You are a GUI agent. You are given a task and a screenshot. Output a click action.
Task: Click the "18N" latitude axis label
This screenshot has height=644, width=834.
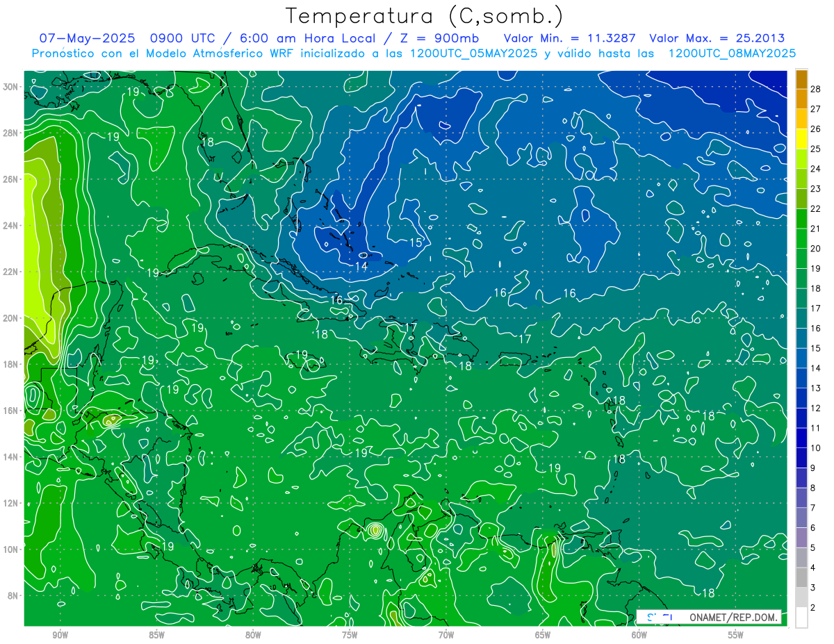coord(11,364)
